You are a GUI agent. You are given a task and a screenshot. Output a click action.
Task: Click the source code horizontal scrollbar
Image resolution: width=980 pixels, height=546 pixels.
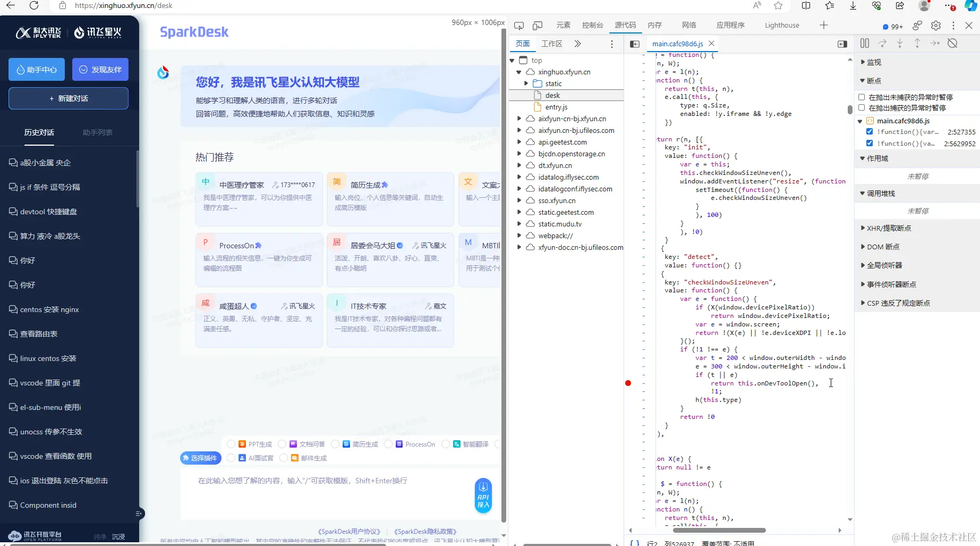(719, 530)
